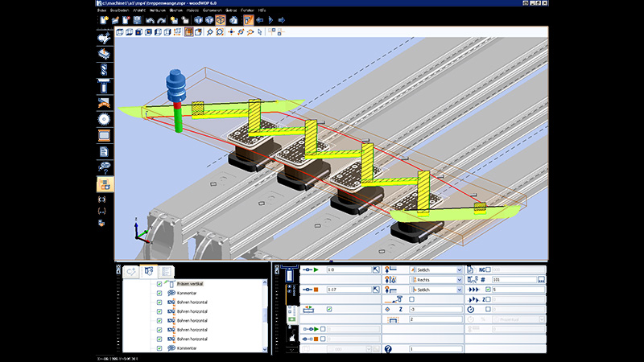Viewport: 644px width, 362px height.
Task: Switch to the first tab with the contour icon
Action: click(131, 272)
